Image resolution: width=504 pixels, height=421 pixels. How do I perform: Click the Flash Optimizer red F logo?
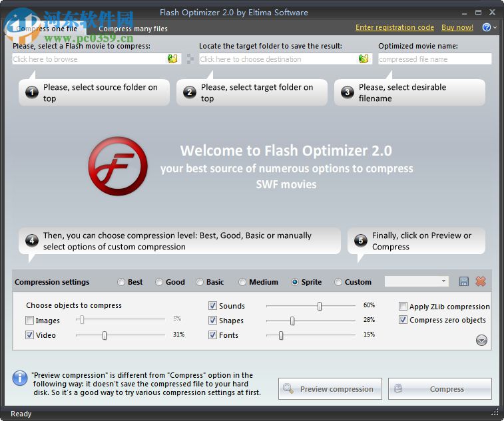point(118,166)
